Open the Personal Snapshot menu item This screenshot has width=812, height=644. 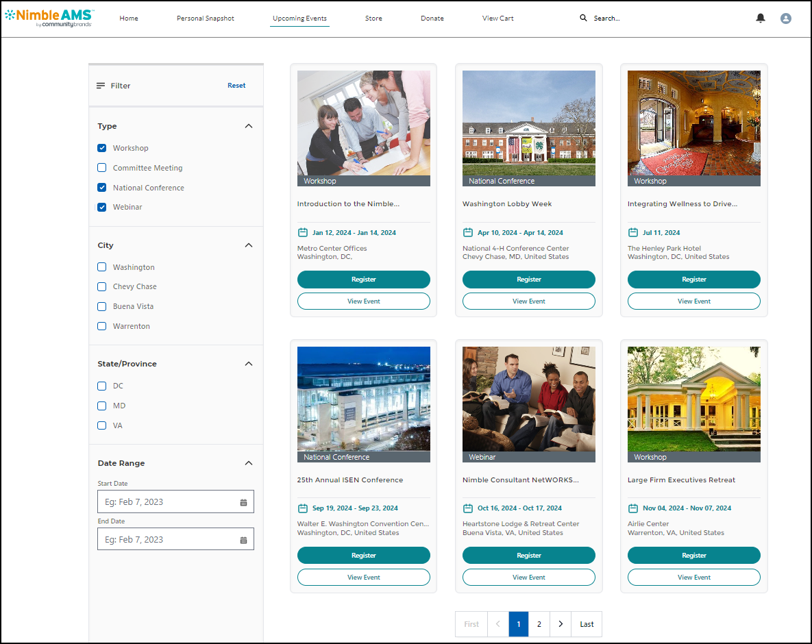(x=205, y=18)
